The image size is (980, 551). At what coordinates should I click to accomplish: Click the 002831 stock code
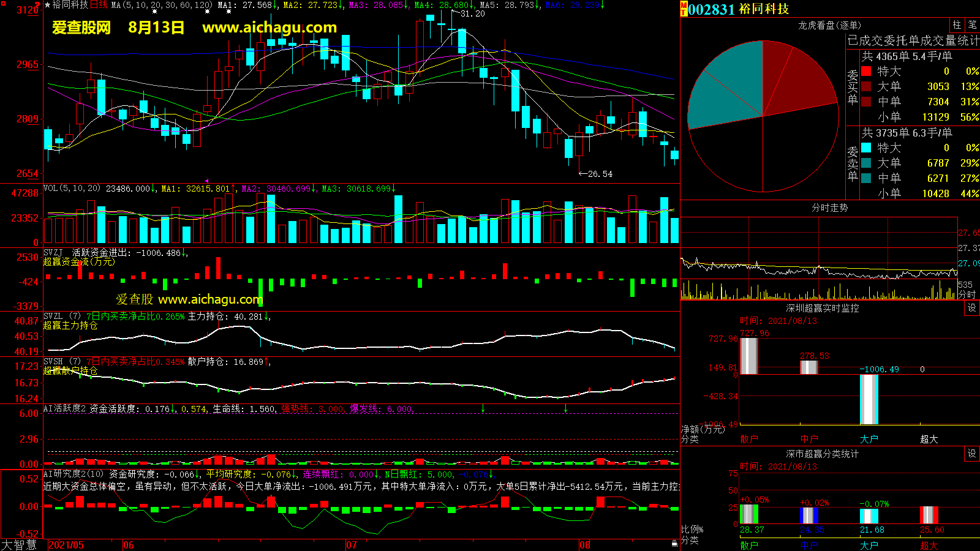711,9
